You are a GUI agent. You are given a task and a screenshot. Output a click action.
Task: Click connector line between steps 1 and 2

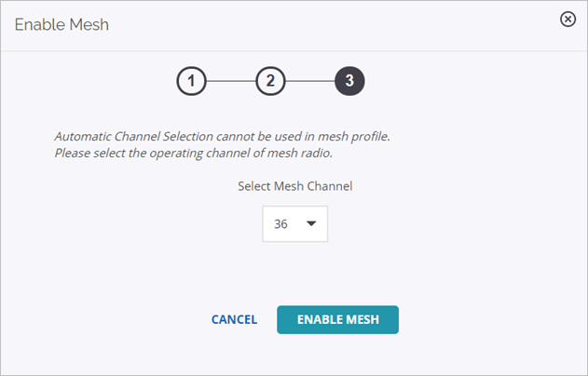(230, 81)
